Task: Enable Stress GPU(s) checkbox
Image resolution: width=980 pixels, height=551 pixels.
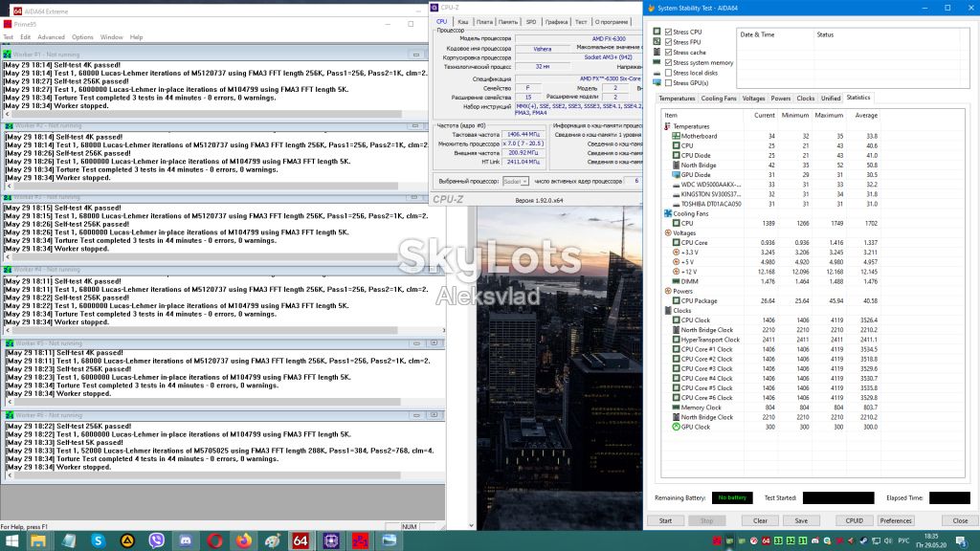Action: 669,82
